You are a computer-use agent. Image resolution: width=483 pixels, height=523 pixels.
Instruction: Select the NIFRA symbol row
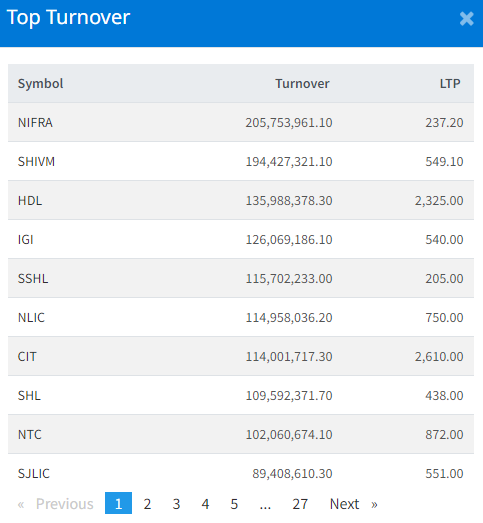241,122
